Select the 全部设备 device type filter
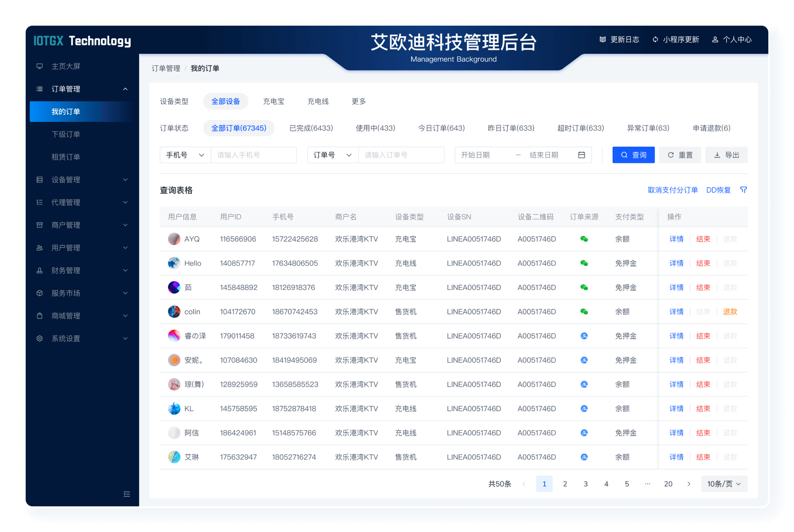 tap(225, 101)
